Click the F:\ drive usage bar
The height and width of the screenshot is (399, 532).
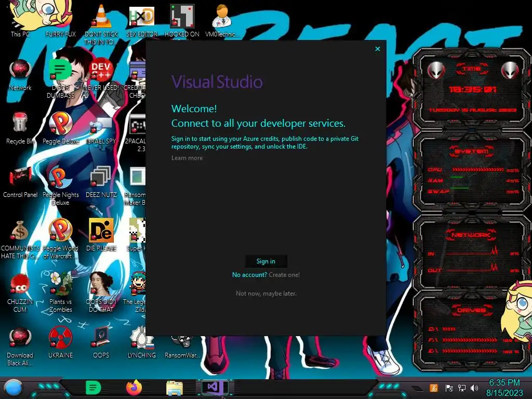point(470,340)
